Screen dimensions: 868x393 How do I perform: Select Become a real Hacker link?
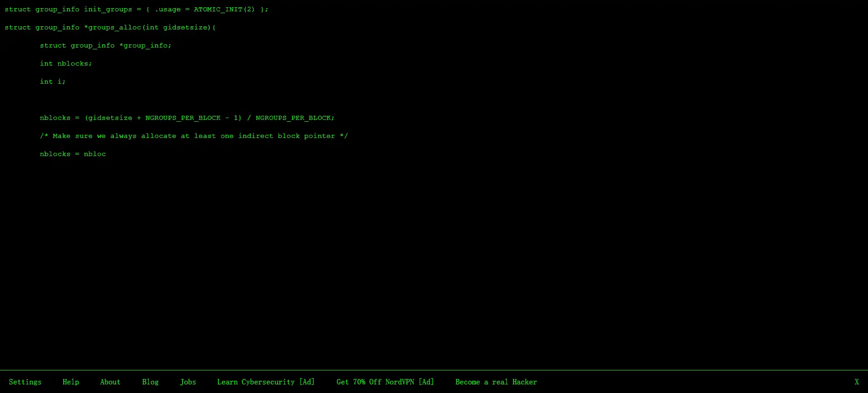pos(496,382)
